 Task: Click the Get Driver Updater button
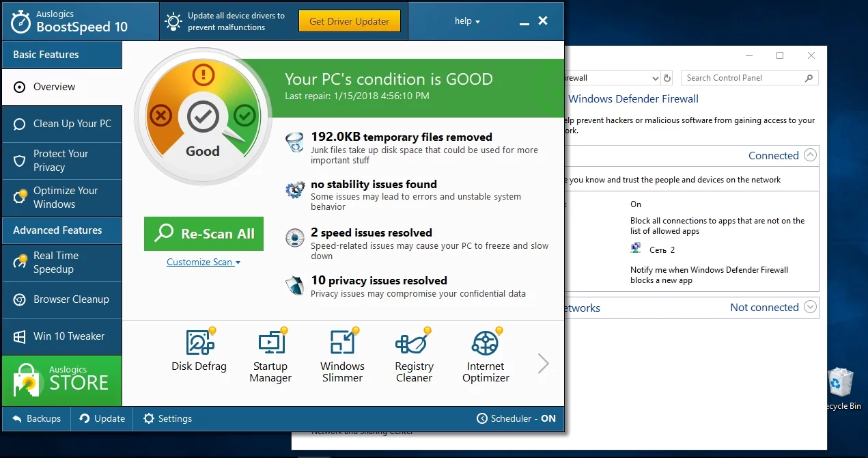coord(349,21)
